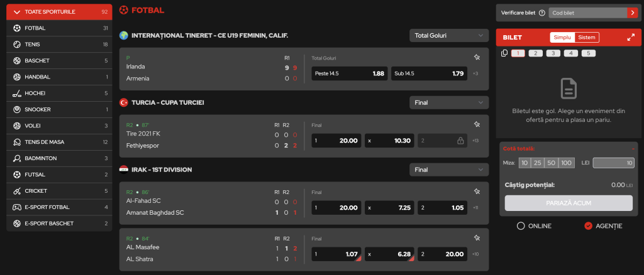Image resolution: width=644 pixels, height=275 pixels.
Task: Show +13 more markets for Tire 2021 FK
Action: pos(475,141)
